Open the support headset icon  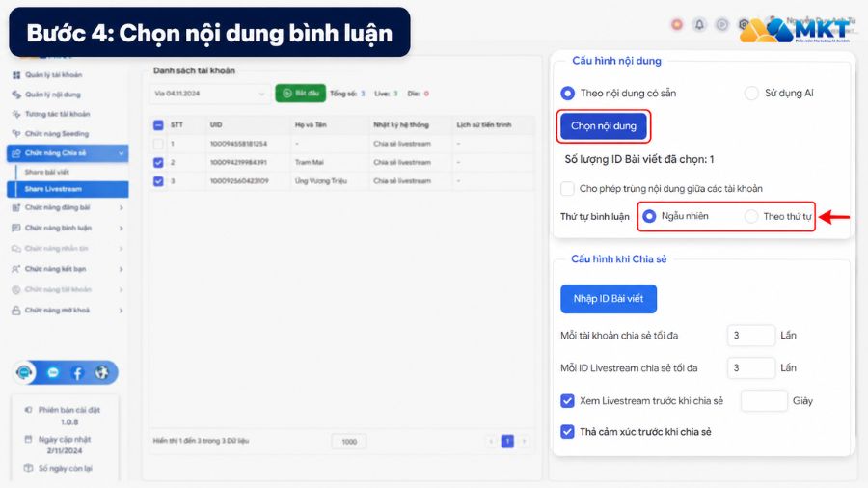pyautogui.click(x=24, y=372)
